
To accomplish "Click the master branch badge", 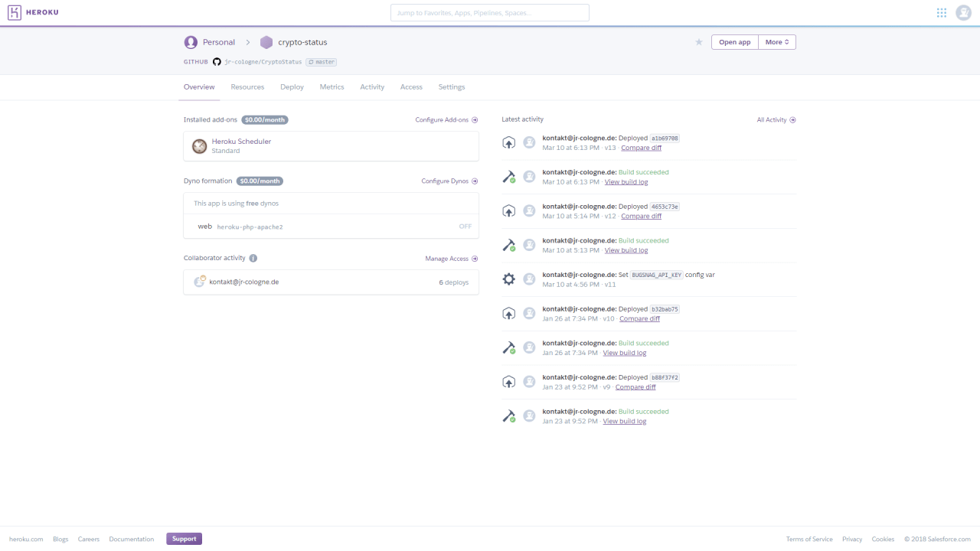I will coord(322,62).
